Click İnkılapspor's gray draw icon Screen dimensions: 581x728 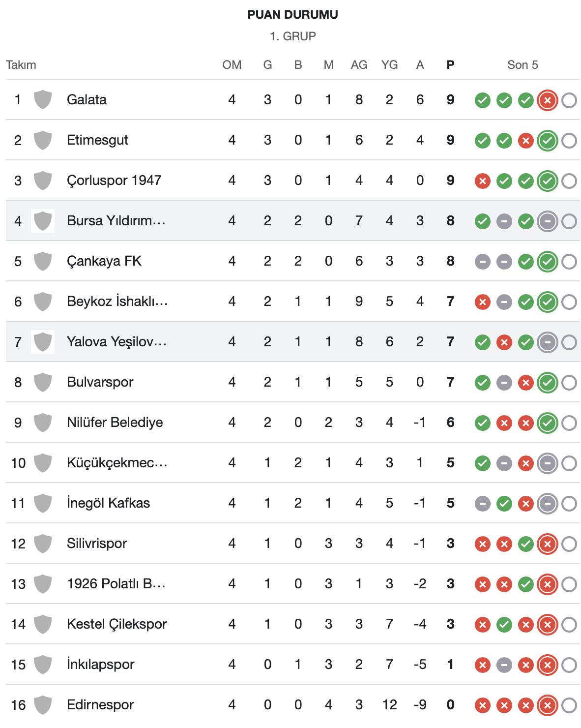[504, 666]
